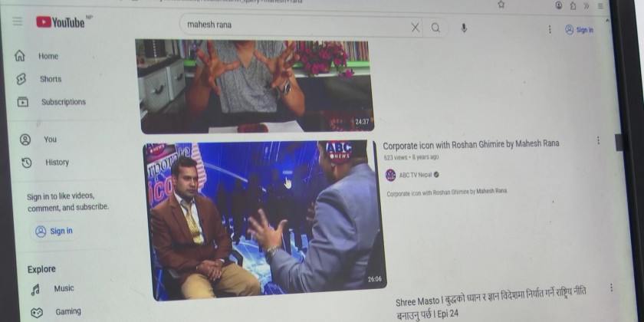Go to Home in sidebar
644x322 pixels.
48,56
